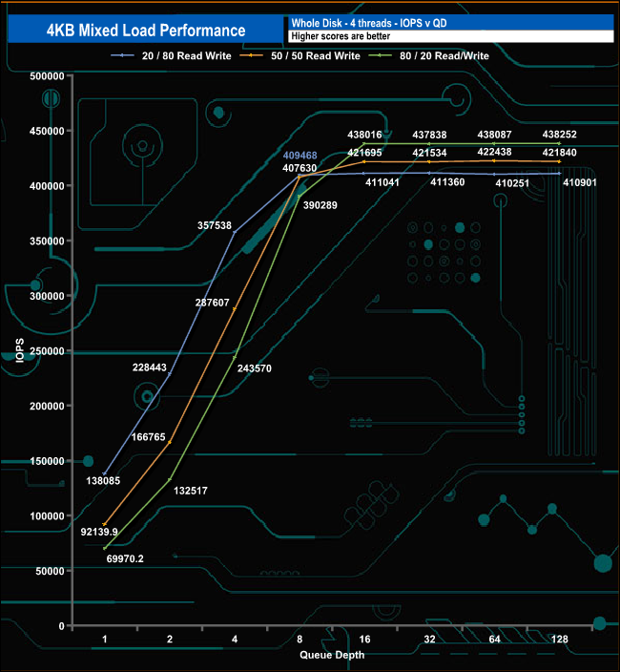Click the 500000 y-axis label
Screen dimensions: 620x672
click(x=47, y=76)
